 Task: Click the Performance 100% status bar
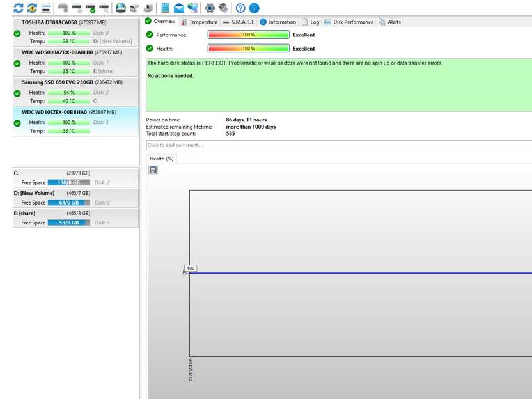pos(248,35)
